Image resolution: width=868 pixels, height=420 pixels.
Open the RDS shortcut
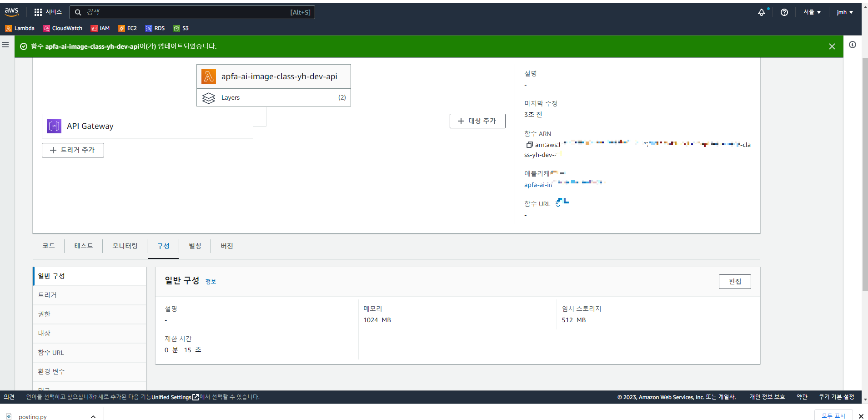(x=155, y=28)
